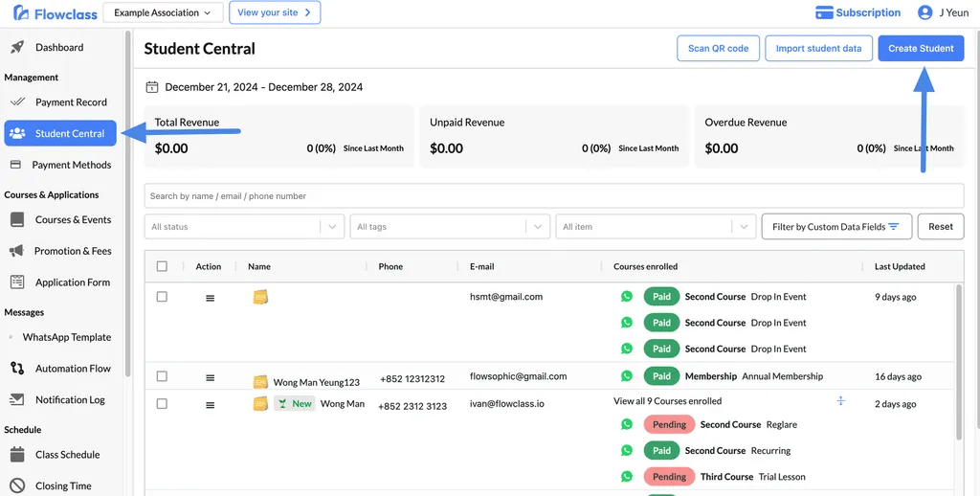The height and width of the screenshot is (496, 980).
Task: View the Notification Log
Action: [62, 399]
